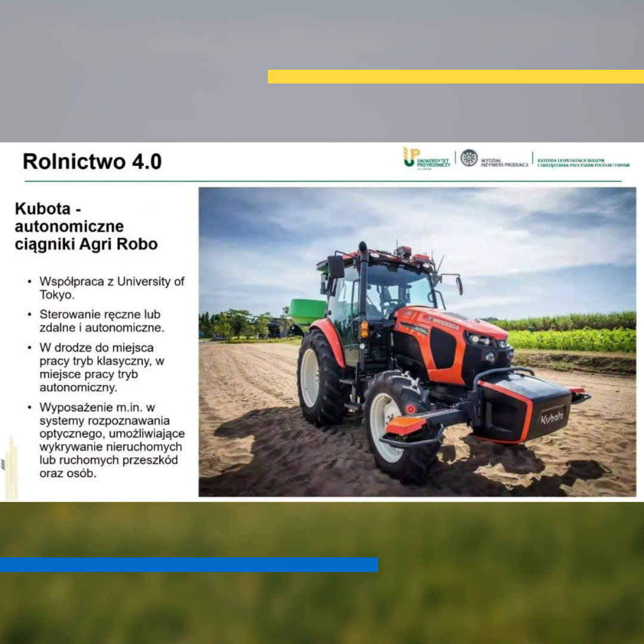Select the 'Współpraca z University of Tokyo' bullet

click(x=112, y=288)
